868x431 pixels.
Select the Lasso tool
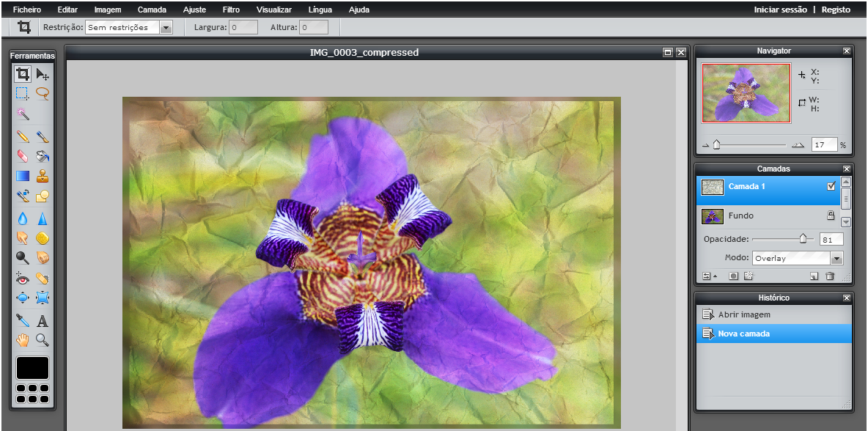pyautogui.click(x=43, y=94)
